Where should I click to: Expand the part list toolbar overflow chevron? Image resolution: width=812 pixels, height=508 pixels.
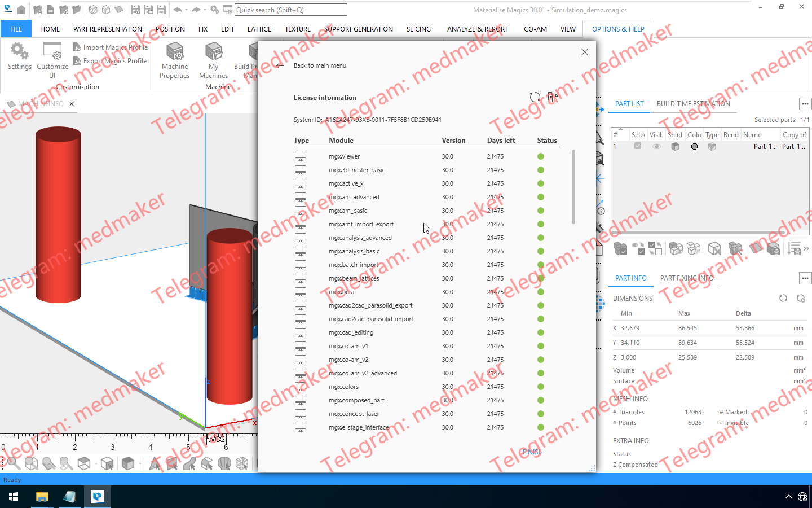[x=806, y=248]
